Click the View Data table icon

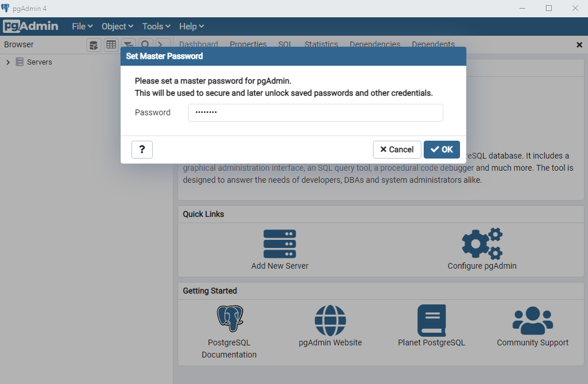pyautogui.click(x=111, y=45)
